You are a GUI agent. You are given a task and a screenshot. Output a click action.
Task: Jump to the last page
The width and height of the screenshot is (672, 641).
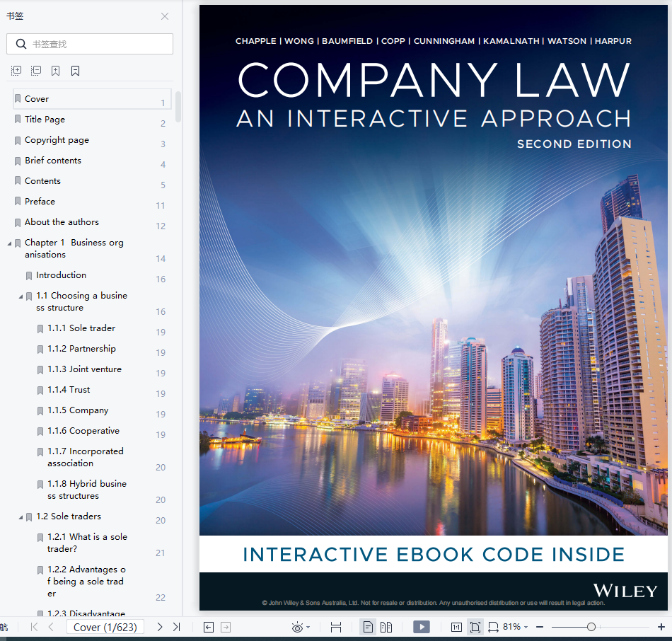coord(177,627)
